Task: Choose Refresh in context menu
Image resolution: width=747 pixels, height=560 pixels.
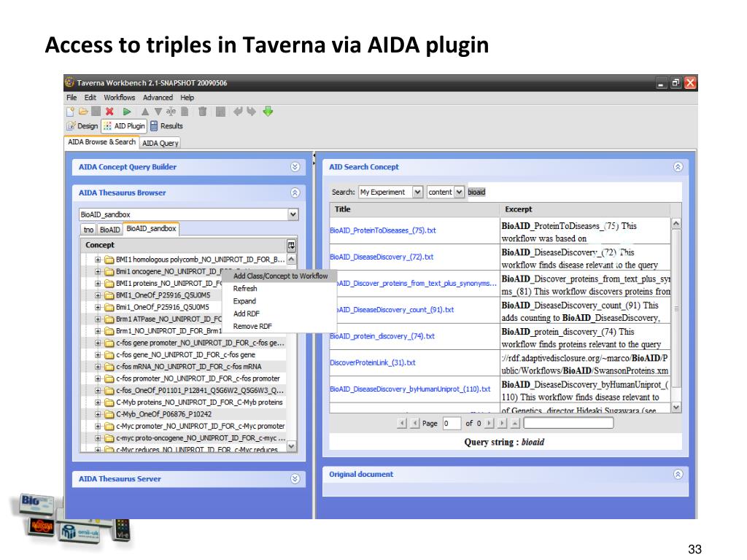Action: [x=280, y=289]
